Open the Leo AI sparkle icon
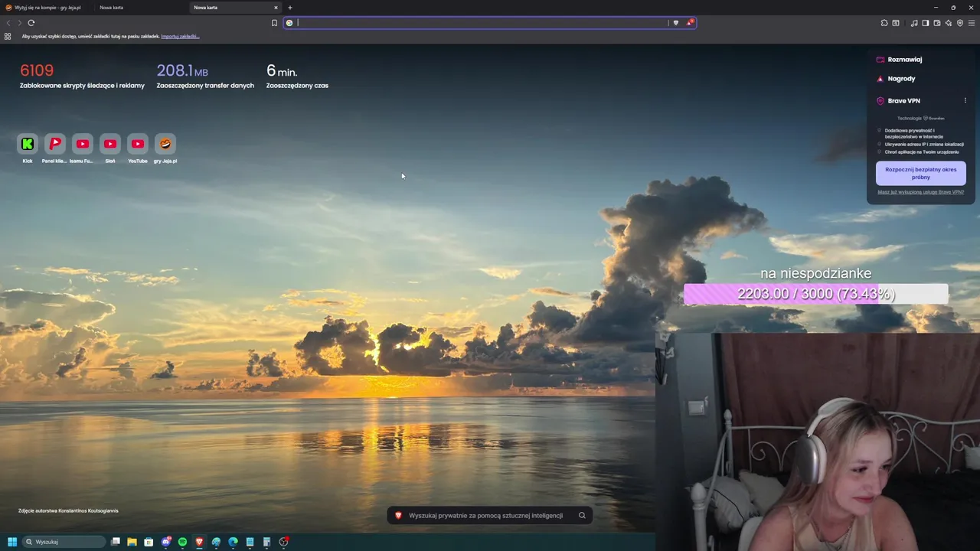980x551 pixels. pyautogui.click(x=949, y=23)
